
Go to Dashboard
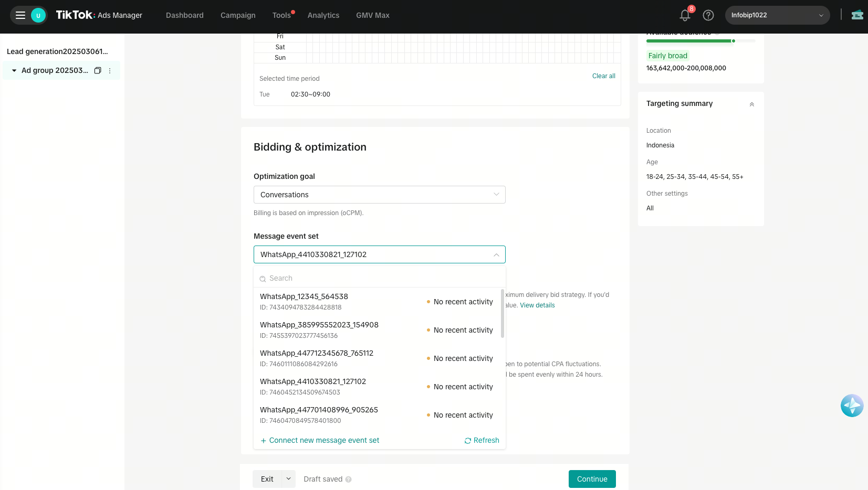tap(185, 15)
